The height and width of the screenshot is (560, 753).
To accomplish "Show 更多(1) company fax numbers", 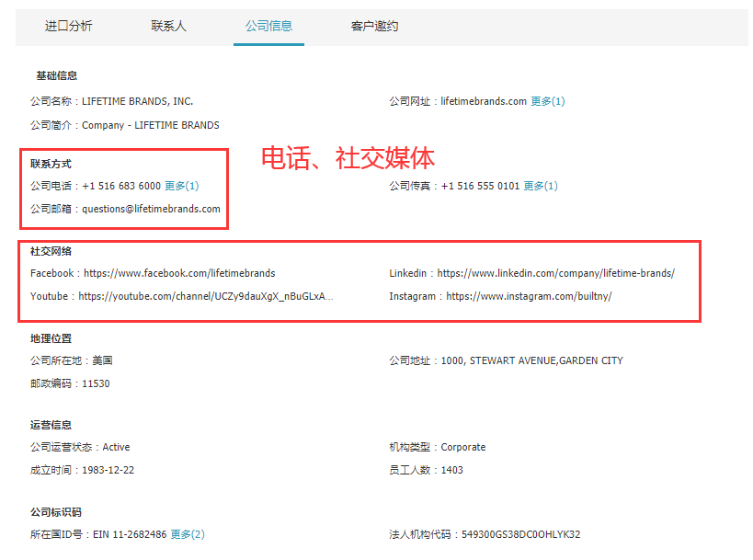I will pos(541,186).
